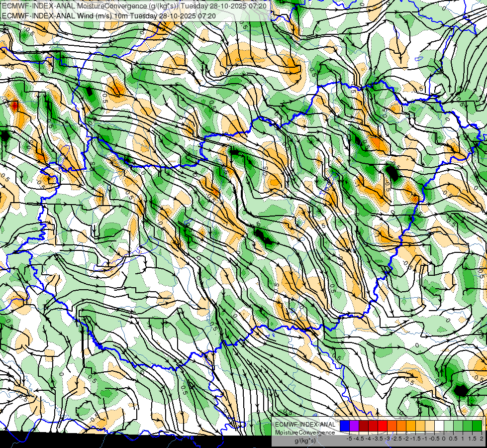The image size is (487, 448).
Task: Click the -5 tick label on legend scale
Action: coord(349,439)
